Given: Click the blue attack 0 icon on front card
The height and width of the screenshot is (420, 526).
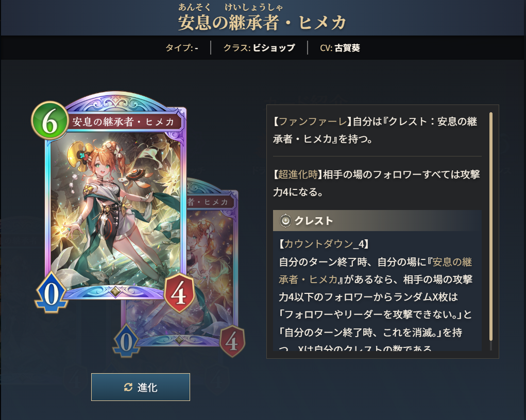Looking at the screenshot, I should pyautogui.click(x=52, y=293).
